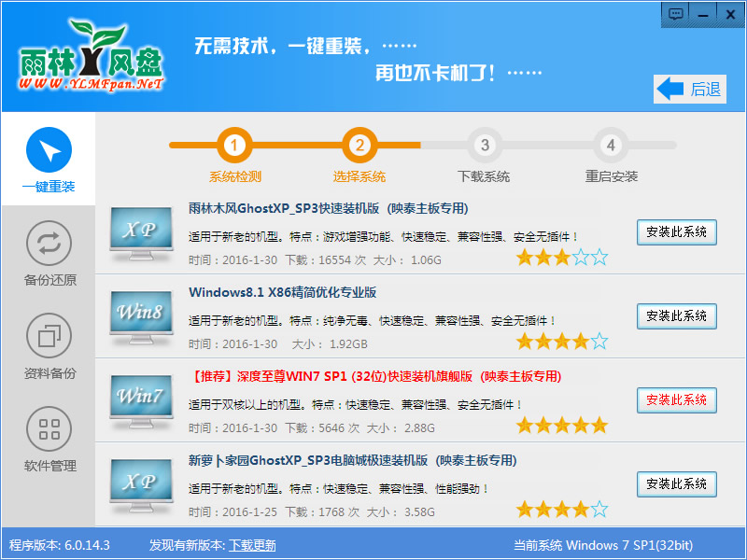Click the 下载更新 download update link
The width and height of the screenshot is (747, 560).
pos(252,545)
